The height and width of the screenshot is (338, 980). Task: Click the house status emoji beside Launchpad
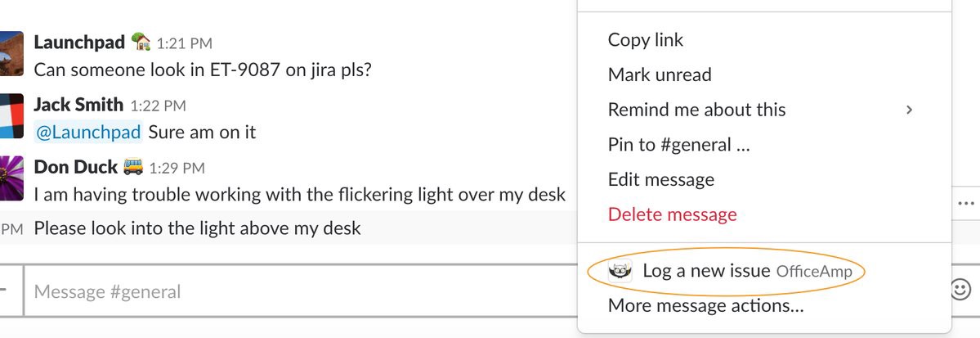point(141,42)
